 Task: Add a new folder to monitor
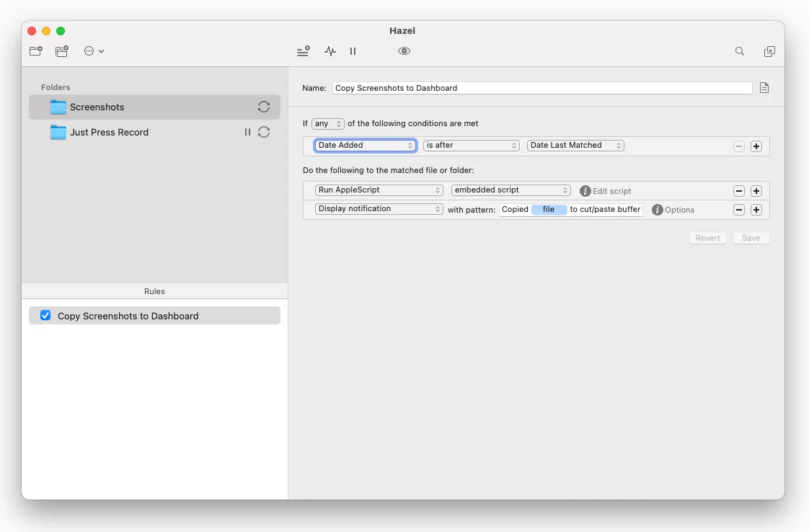tap(35, 51)
